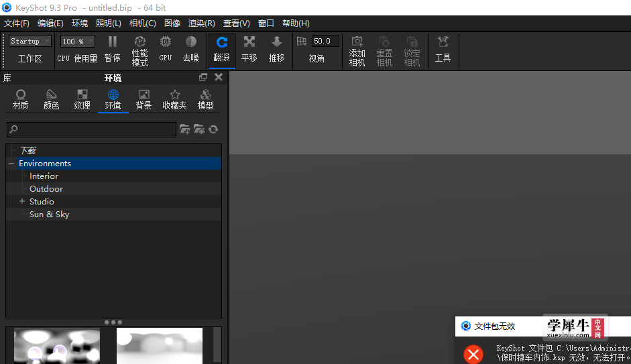Collapse the Environments tree node
This screenshot has width=631, height=364.
point(11,164)
